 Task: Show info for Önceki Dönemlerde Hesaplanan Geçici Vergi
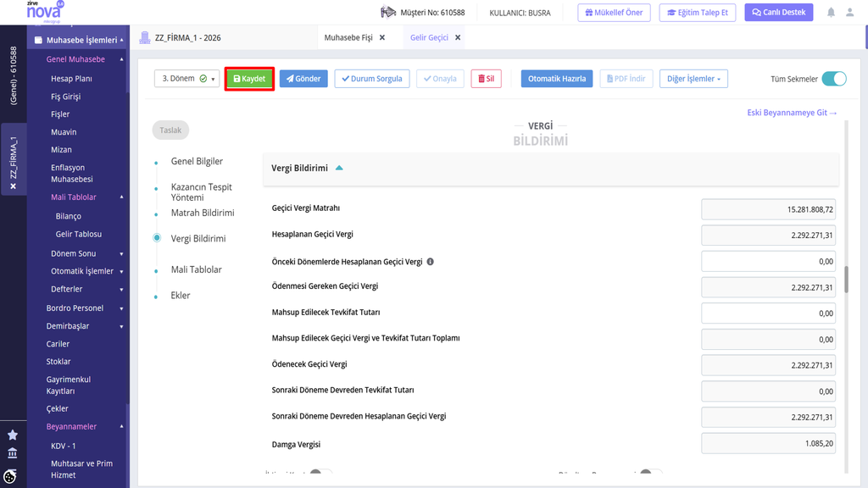click(x=430, y=262)
